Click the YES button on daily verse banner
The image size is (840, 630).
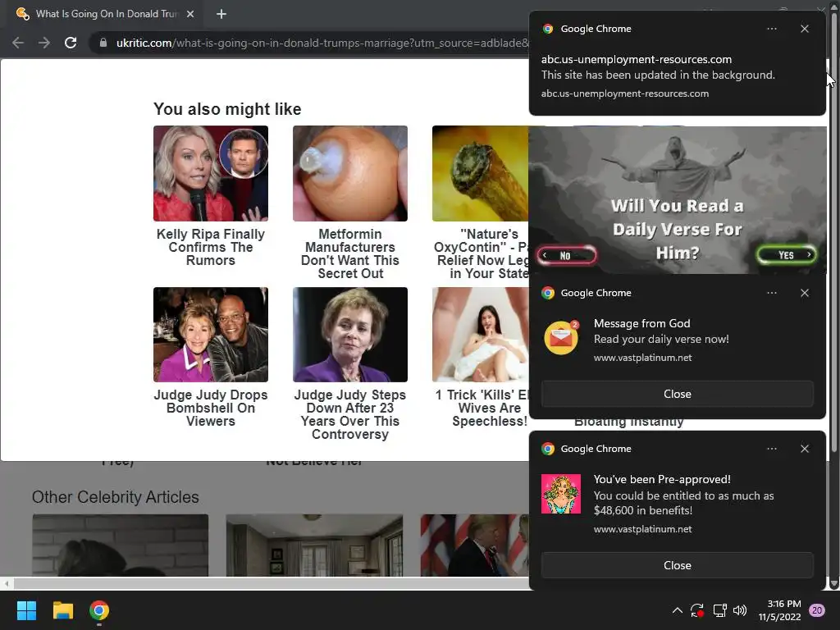pos(787,255)
